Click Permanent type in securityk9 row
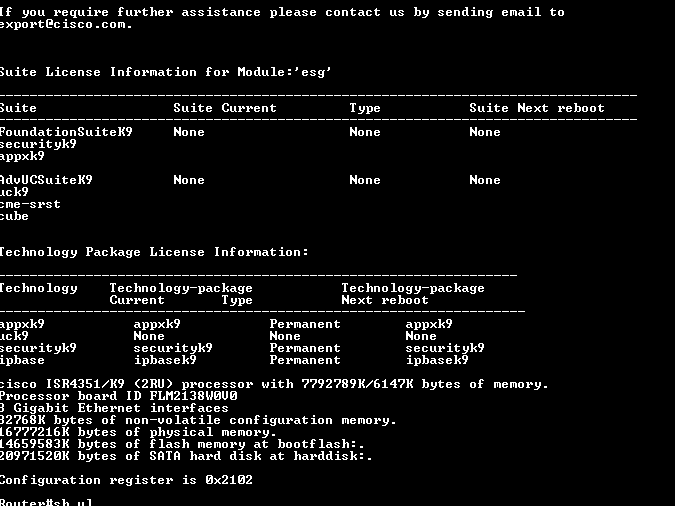675x506 pixels. point(305,348)
